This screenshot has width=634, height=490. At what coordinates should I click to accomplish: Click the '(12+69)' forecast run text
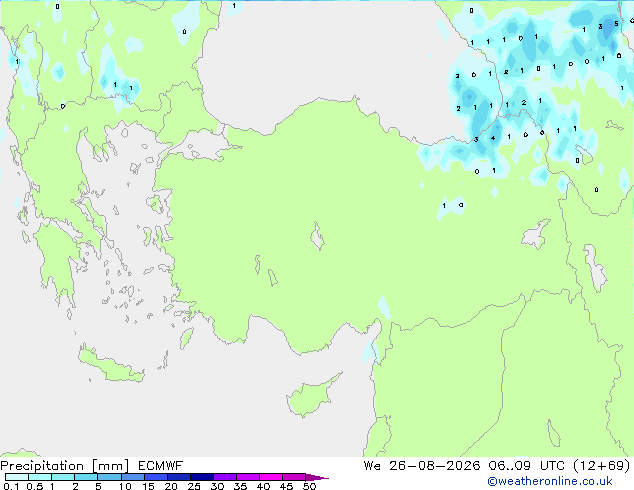click(x=602, y=466)
